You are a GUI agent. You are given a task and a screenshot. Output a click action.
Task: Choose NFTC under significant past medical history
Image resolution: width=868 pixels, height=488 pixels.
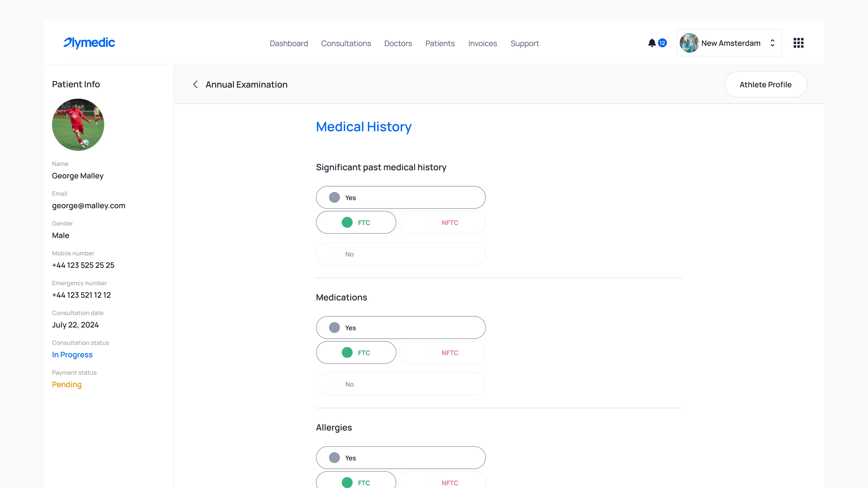pos(442,222)
